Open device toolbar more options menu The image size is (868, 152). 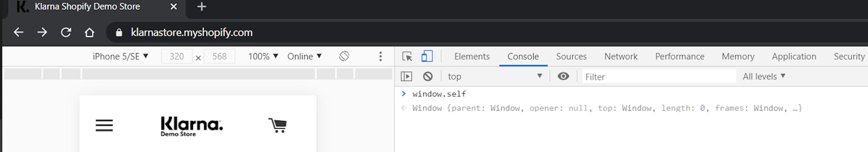click(x=380, y=56)
